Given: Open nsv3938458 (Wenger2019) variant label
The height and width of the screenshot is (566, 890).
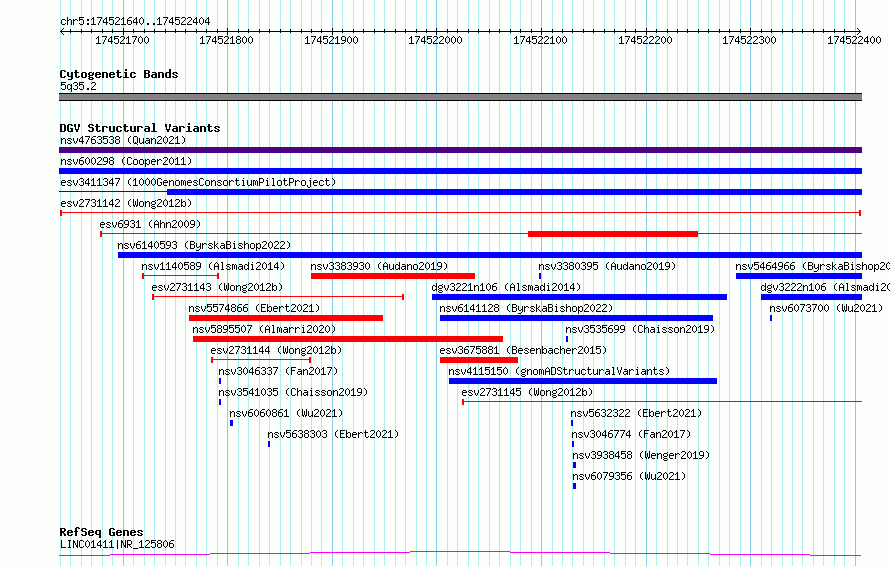Looking at the screenshot, I should 641,455.
